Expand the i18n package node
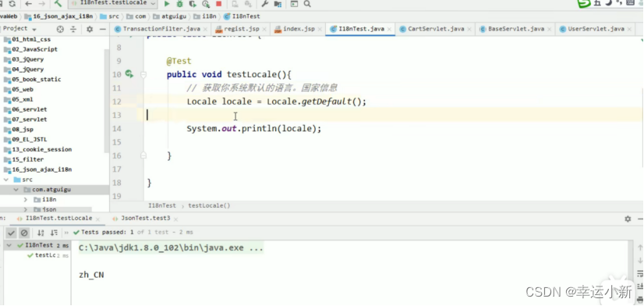The image size is (644, 306). (x=26, y=200)
